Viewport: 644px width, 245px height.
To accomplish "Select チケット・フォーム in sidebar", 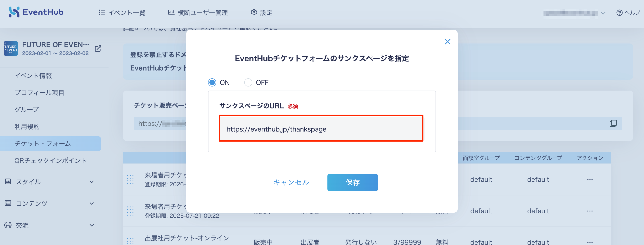I will 50,143.
